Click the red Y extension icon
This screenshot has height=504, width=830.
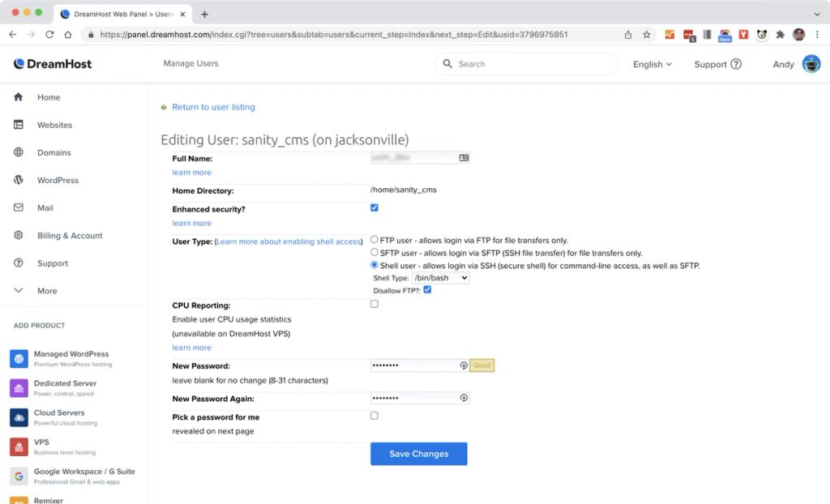click(744, 34)
